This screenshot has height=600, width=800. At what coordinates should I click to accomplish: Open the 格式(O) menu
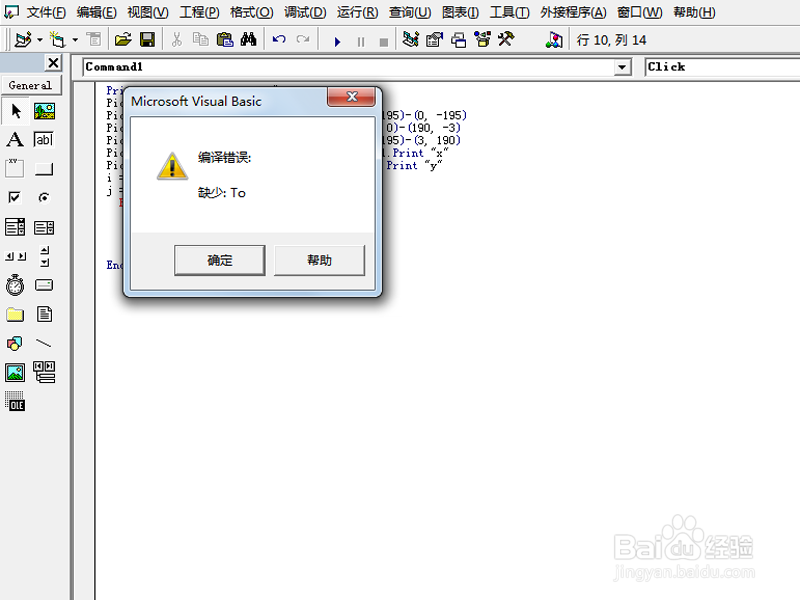(x=252, y=12)
